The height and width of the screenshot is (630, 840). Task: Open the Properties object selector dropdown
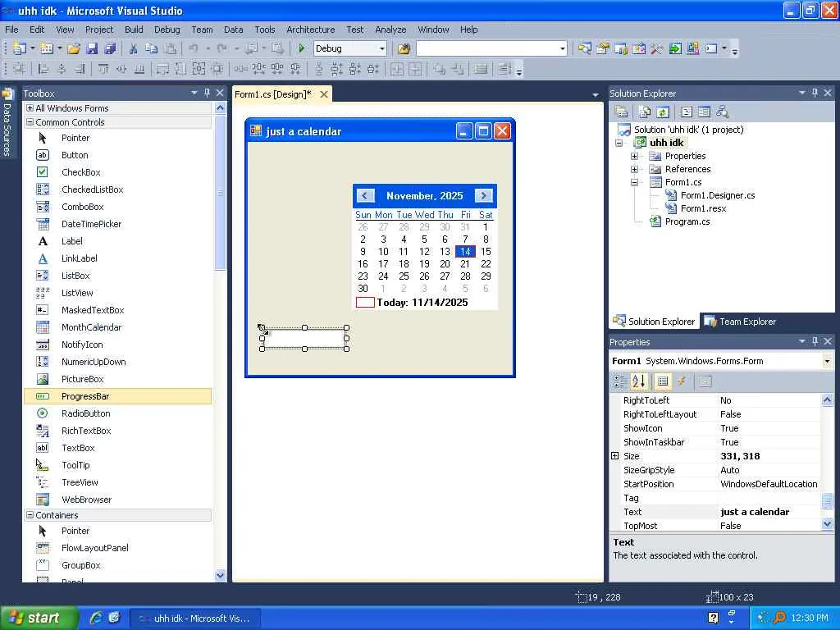(827, 361)
